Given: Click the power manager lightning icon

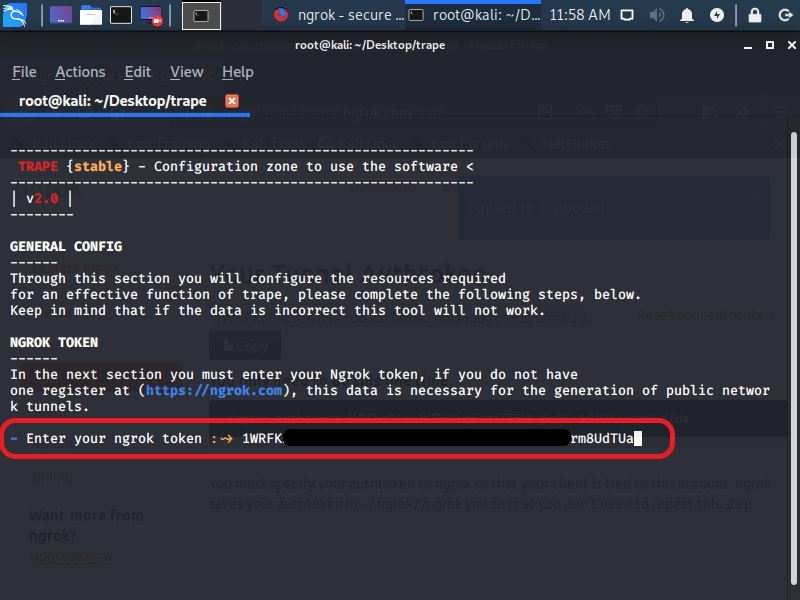Looking at the screenshot, I should click(x=717, y=15).
